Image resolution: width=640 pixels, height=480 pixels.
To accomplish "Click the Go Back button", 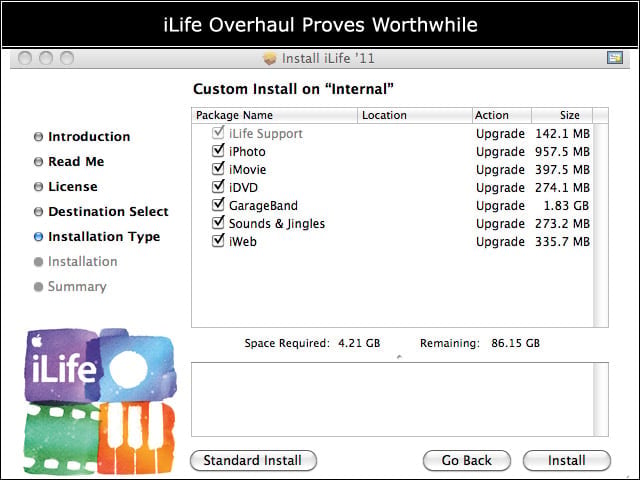I will tap(467, 460).
